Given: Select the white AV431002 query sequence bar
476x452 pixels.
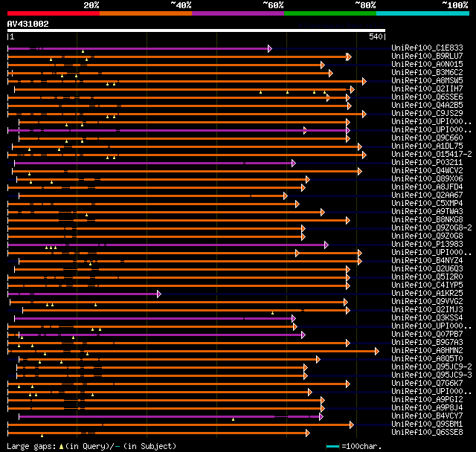Looking at the screenshot, I should [x=196, y=30].
